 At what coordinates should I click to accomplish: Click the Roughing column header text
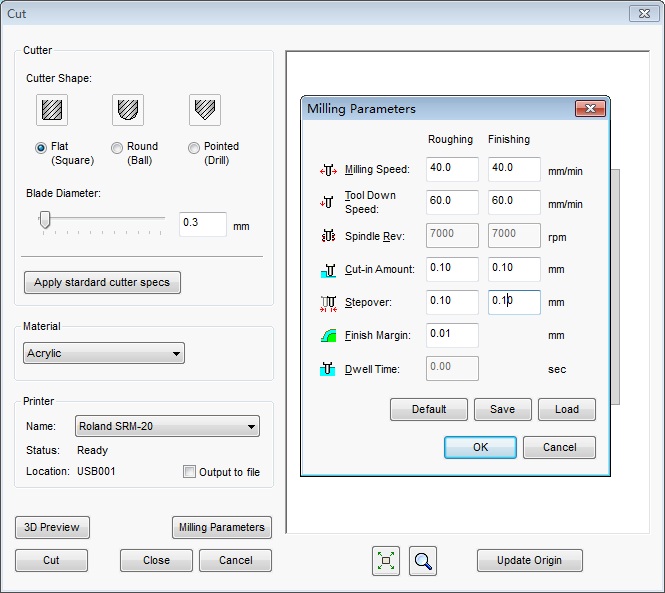pyautogui.click(x=450, y=139)
